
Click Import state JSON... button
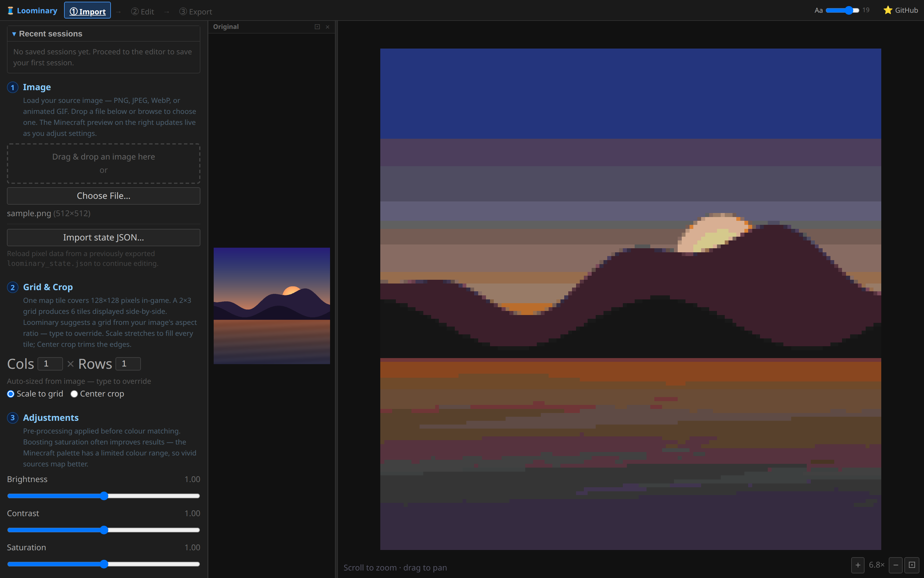[x=103, y=237]
